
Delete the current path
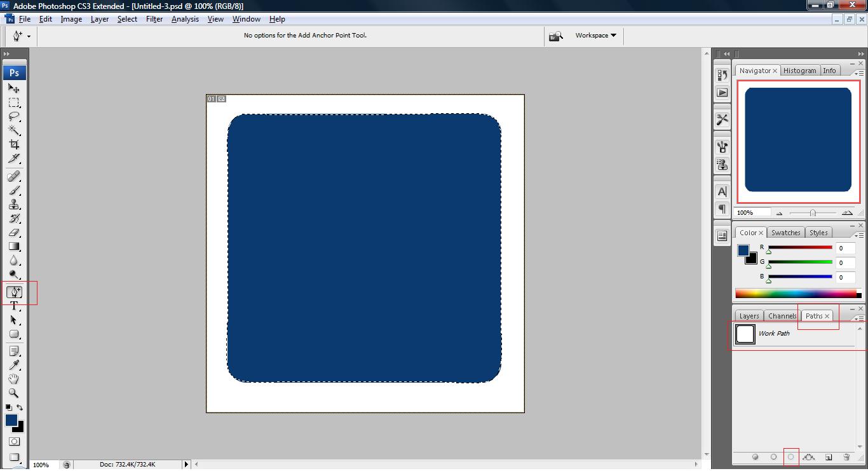(846, 457)
